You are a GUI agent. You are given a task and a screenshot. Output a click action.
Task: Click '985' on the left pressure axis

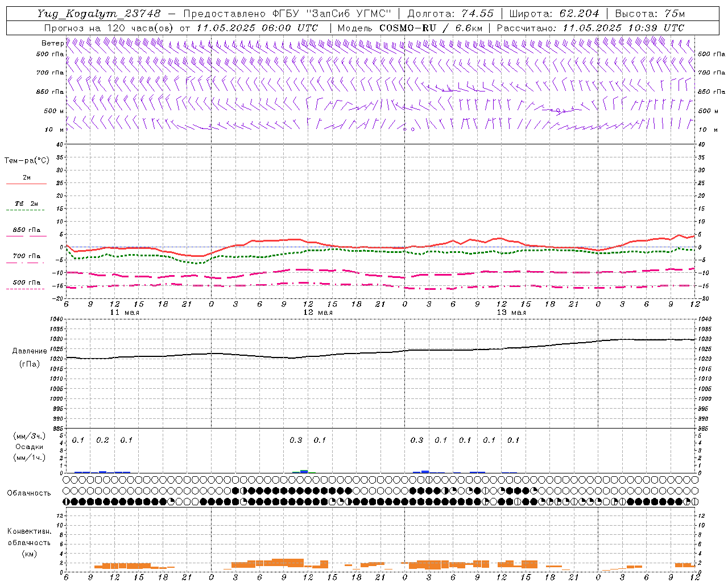click(58, 429)
